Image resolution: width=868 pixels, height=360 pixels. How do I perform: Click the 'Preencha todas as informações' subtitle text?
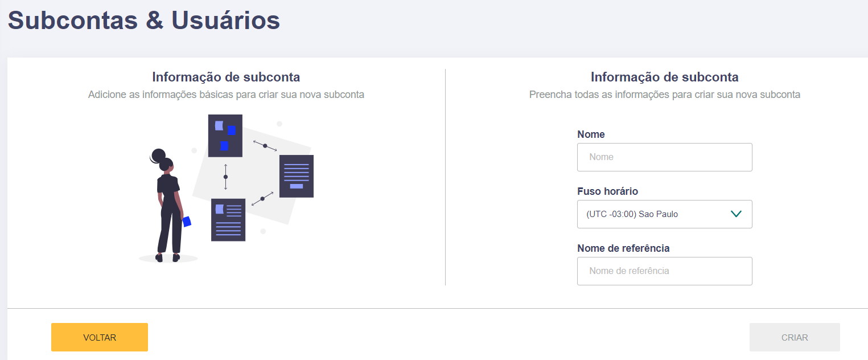[x=664, y=95]
